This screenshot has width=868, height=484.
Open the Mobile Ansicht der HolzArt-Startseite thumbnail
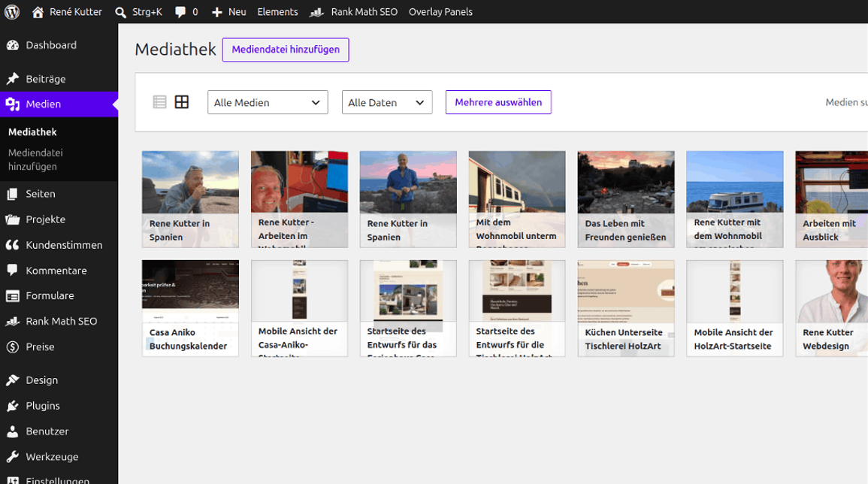coord(734,308)
